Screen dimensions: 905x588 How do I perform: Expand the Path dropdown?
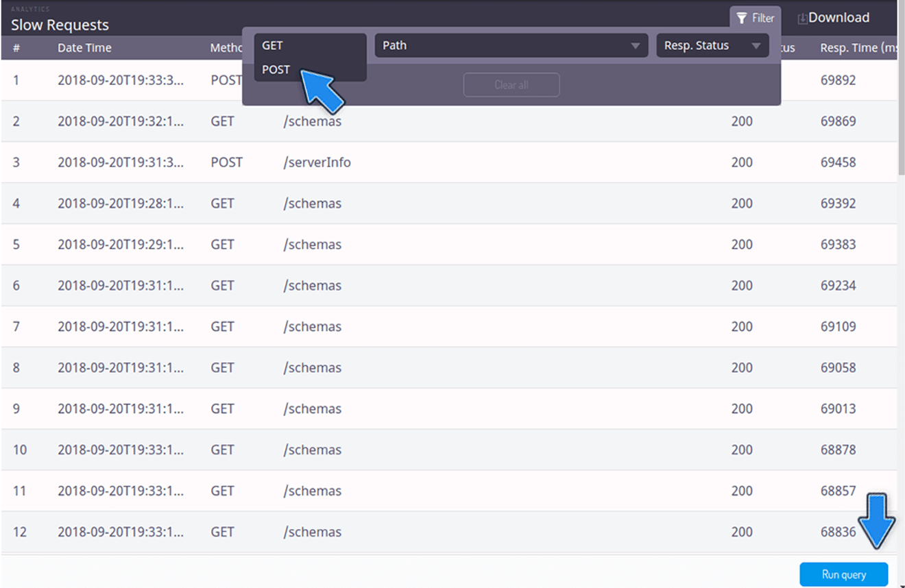pyautogui.click(x=511, y=45)
